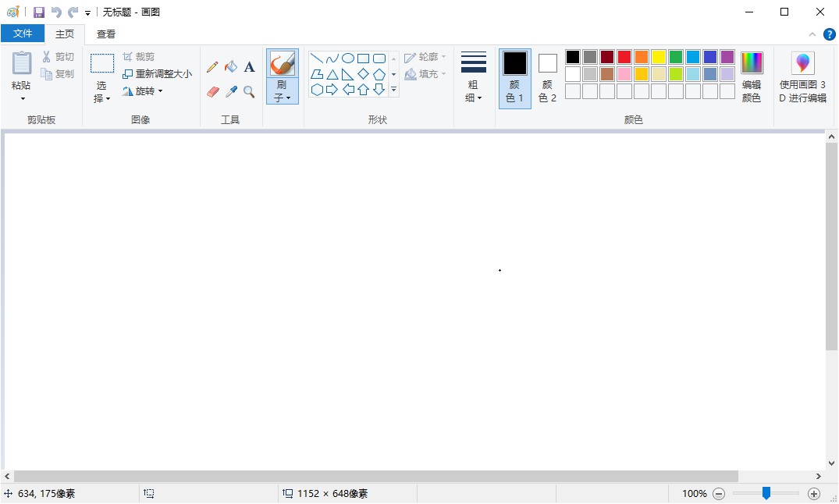Click the Save icon in title bar
This screenshot has width=839, height=504.
39,12
